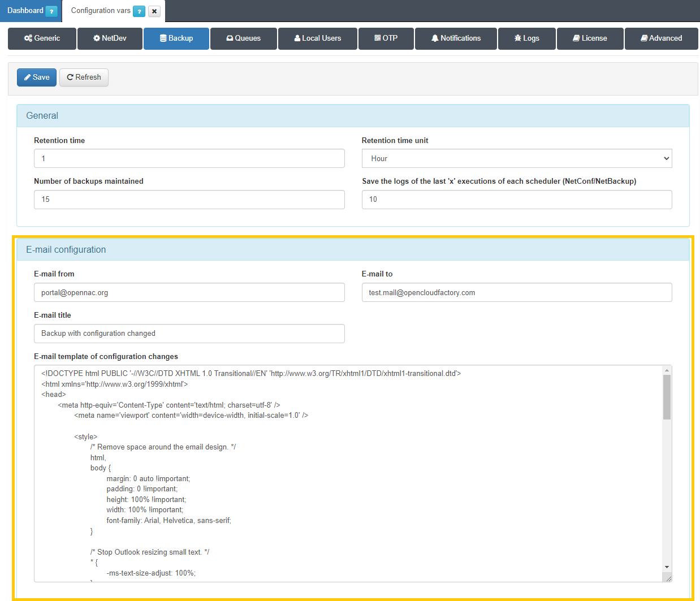Click the E-mail title input field
700x601 pixels.
coord(189,334)
